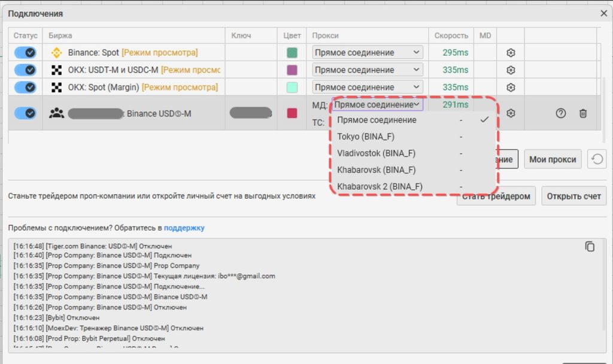This screenshot has width=613, height=364.
Task: Click the Цвет column header
Action: [x=292, y=35]
